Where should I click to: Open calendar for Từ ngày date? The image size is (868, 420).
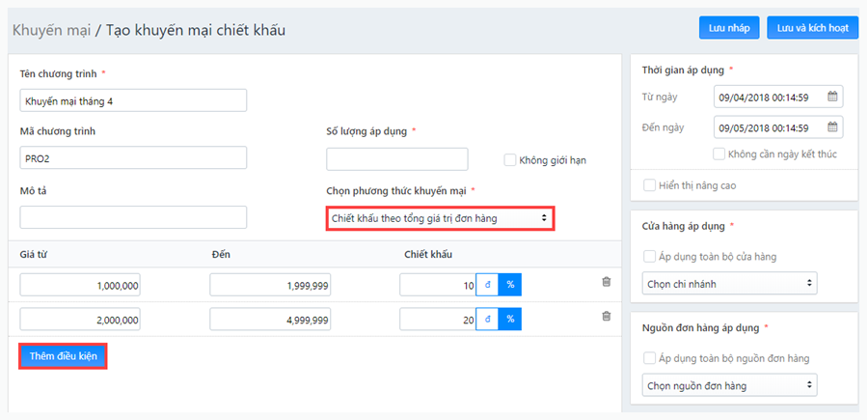pos(832,97)
